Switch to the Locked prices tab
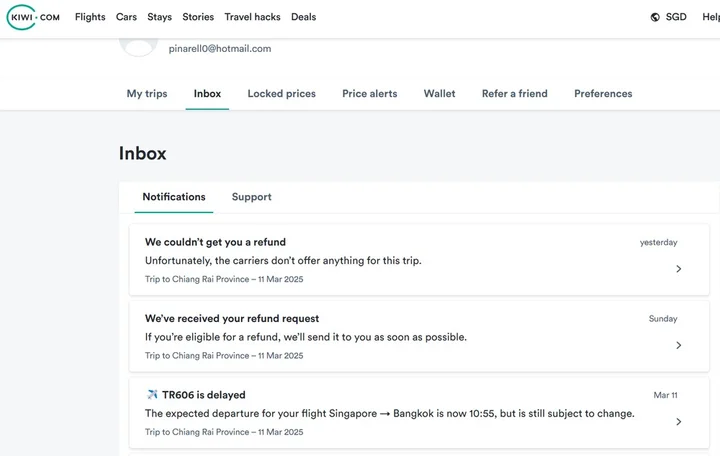 (x=281, y=94)
